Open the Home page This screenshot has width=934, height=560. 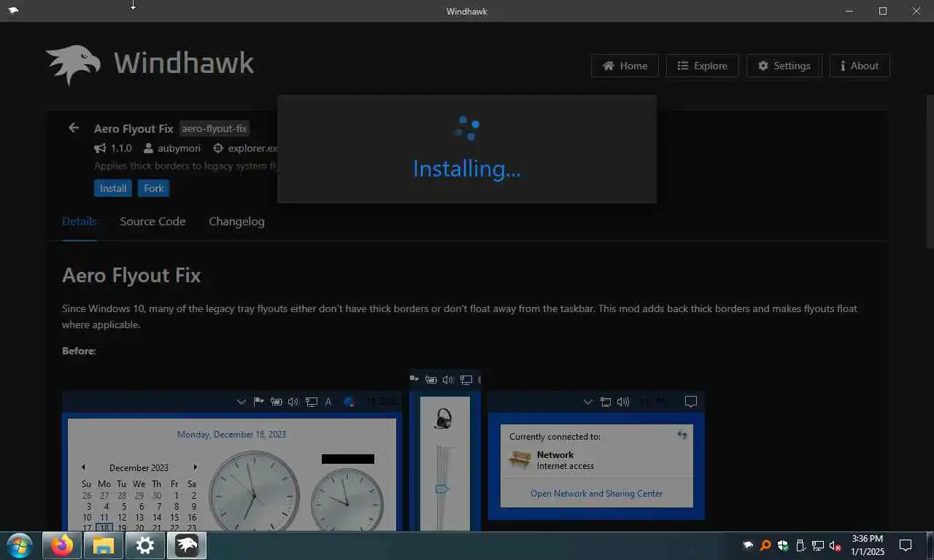tap(625, 66)
